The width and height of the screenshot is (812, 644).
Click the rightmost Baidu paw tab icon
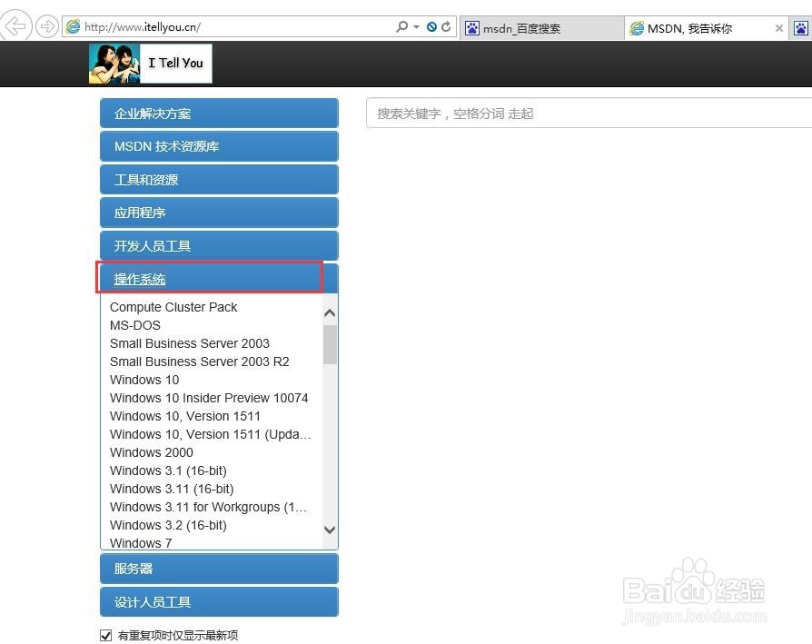coord(801,28)
